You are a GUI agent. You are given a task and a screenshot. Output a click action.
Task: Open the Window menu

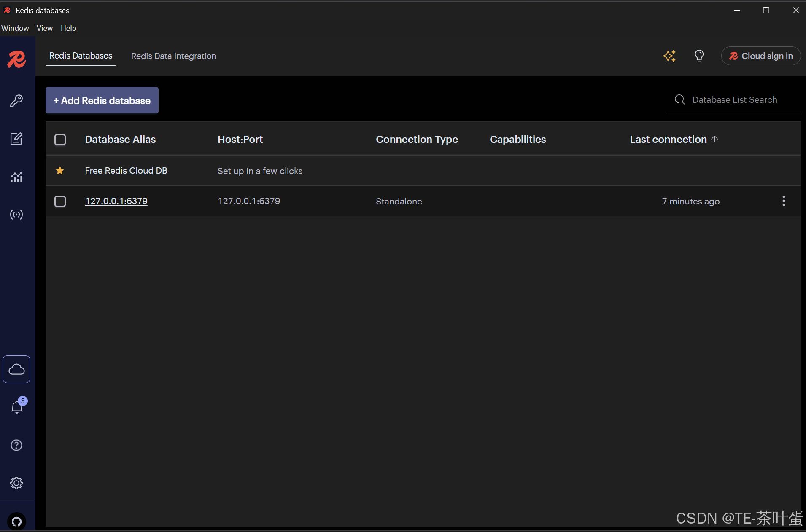tap(15, 28)
